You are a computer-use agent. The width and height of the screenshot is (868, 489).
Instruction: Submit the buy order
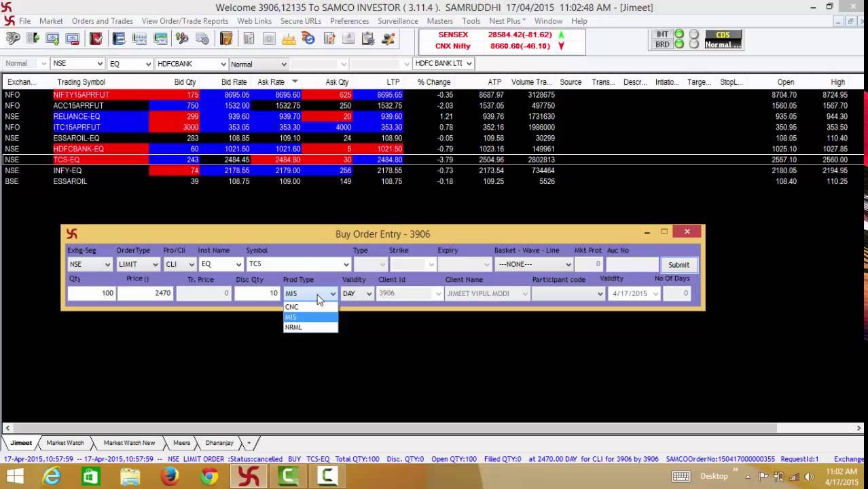click(x=679, y=265)
